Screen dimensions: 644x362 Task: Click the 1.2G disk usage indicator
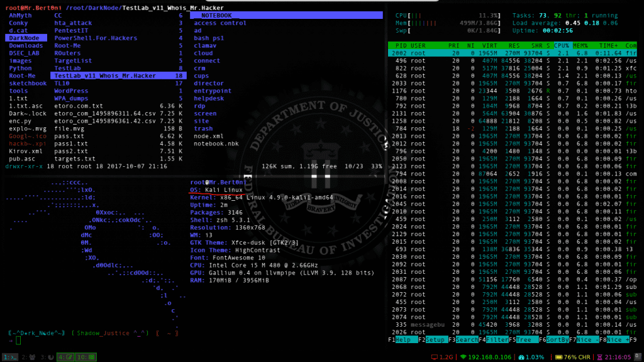pyautogui.click(x=442, y=357)
